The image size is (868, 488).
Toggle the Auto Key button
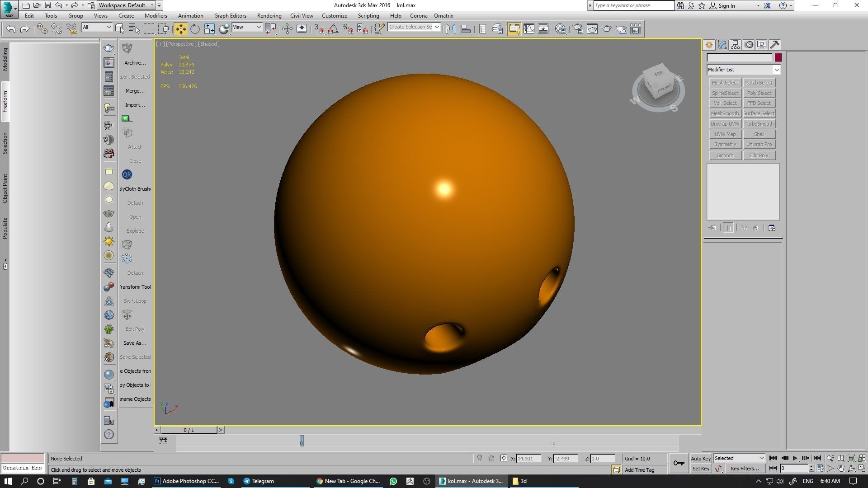pos(701,459)
